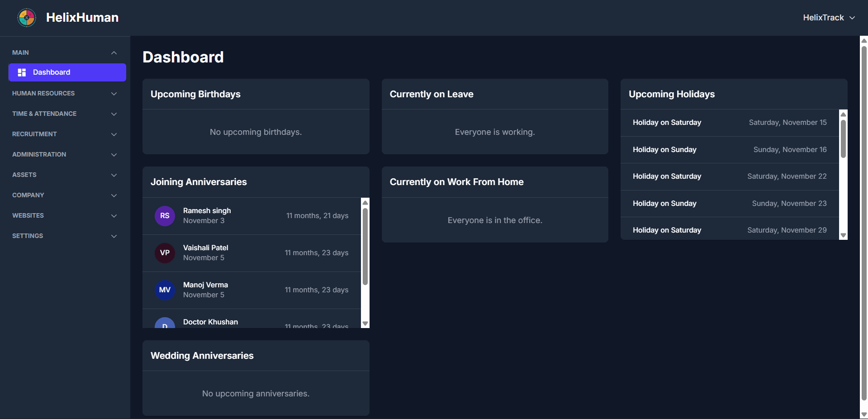
Task: Click the No upcoming anniversaries message
Action: 256,394
